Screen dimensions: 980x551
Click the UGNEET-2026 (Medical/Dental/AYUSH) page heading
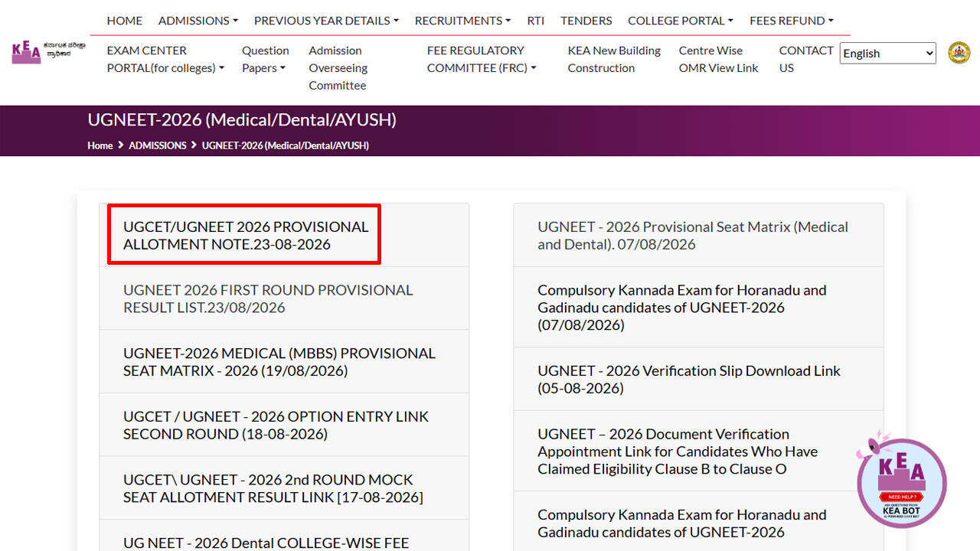point(242,119)
